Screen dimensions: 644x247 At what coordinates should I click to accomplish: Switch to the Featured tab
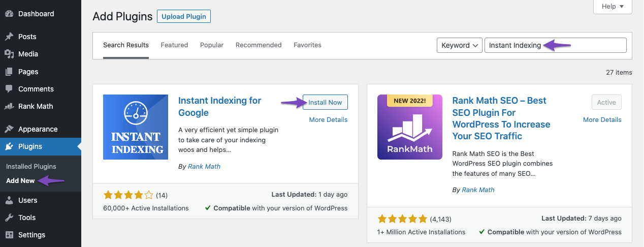pyautogui.click(x=174, y=45)
